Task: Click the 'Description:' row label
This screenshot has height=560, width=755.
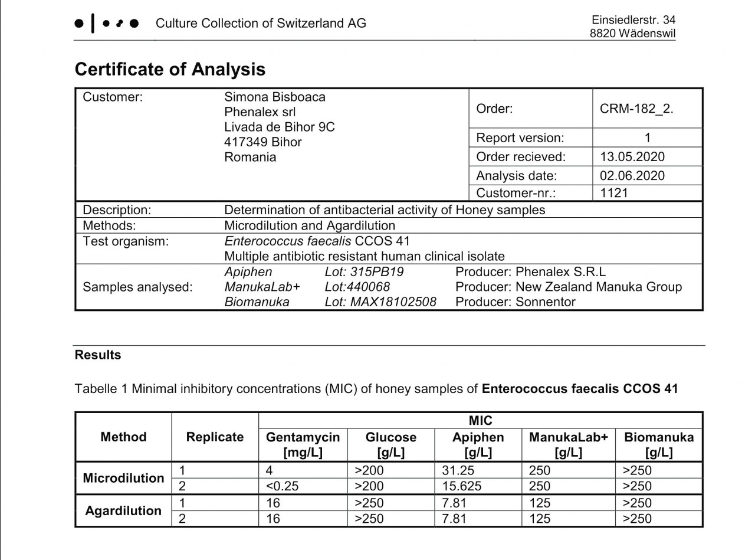Action: point(117,210)
